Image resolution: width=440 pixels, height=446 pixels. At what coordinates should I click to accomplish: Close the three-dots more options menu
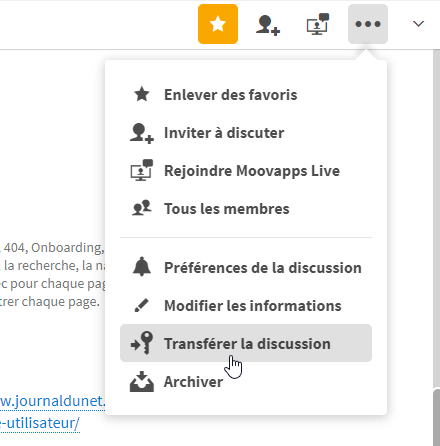click(368, 24)
